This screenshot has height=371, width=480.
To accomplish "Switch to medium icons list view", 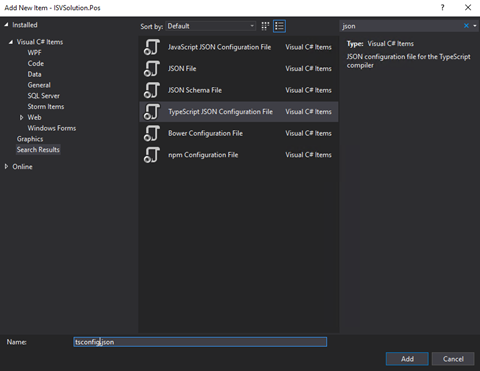I will point(279,26).
